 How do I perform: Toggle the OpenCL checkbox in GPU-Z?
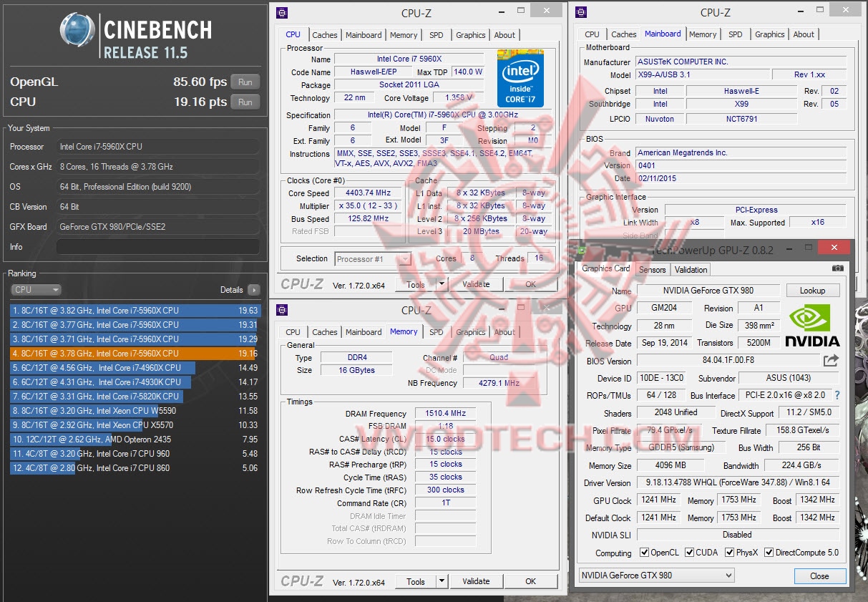coord(644,552)
